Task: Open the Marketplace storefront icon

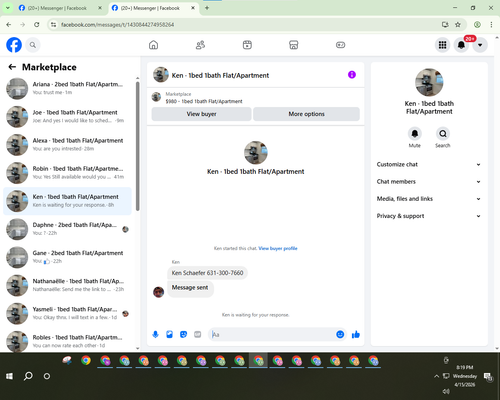Action: click(x=294, y=45)
